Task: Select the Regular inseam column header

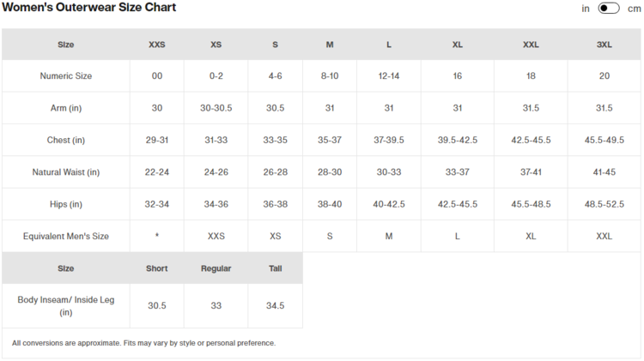Action: pyautogui.click(x=216, y=268)
